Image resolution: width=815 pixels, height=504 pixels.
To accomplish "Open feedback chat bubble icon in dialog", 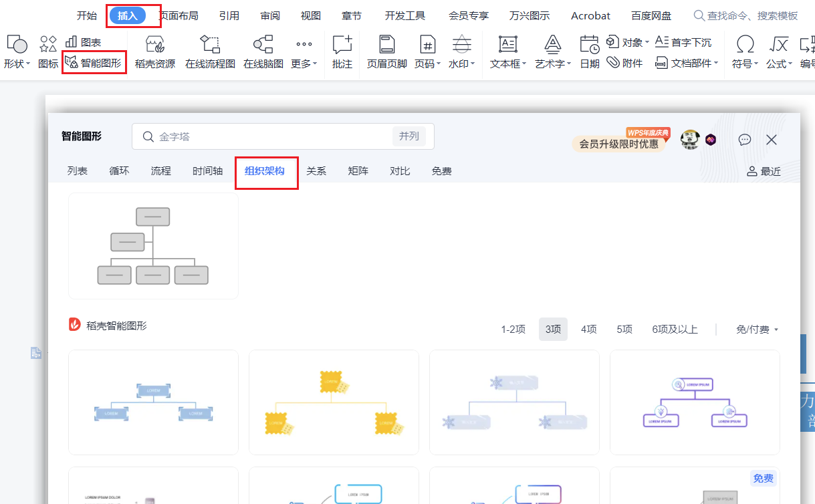I will [x=745, y=140].
